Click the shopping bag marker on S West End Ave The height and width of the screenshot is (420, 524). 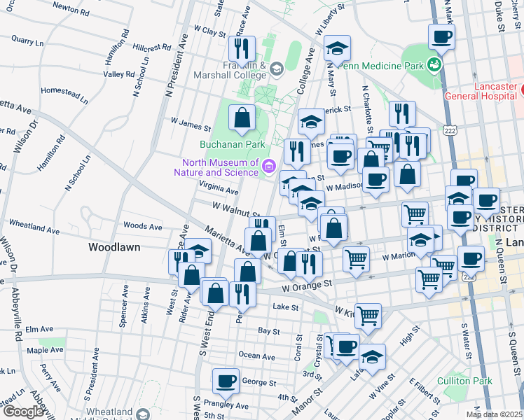coord(215,295)
